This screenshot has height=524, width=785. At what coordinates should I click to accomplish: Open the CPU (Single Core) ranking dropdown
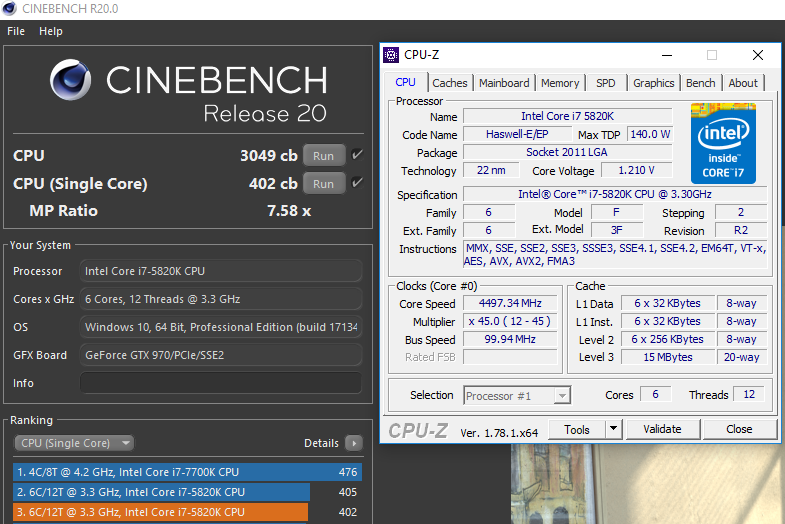[x=74, y=443]
